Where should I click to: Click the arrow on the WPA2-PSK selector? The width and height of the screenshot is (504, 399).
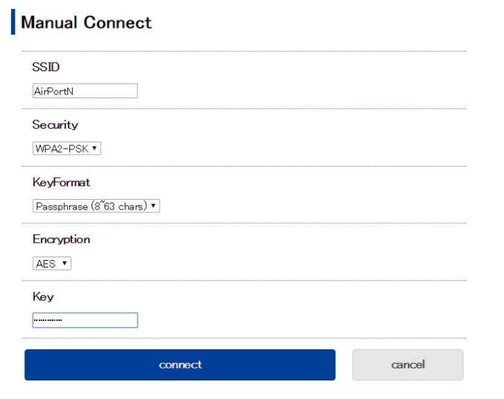pos(94,148)
